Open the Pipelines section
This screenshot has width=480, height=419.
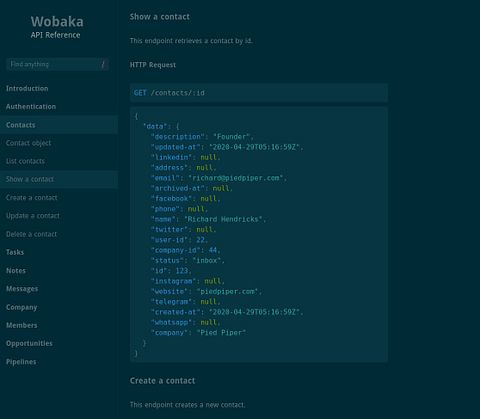click(21, 362)
